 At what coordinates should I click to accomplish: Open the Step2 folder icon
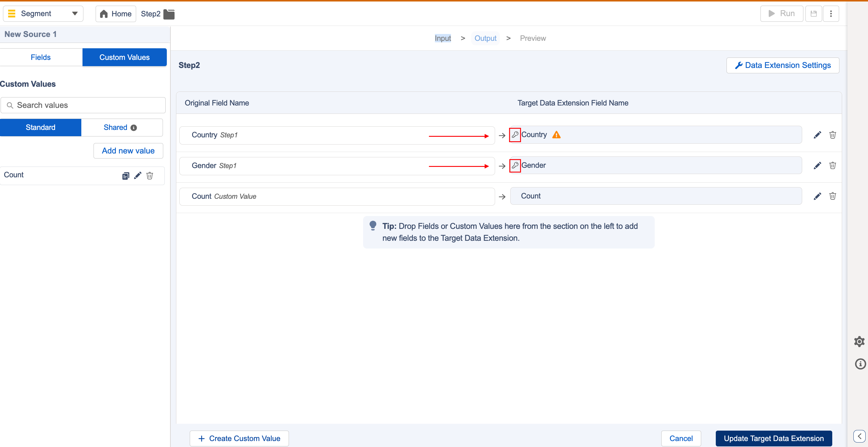(169, 14)
